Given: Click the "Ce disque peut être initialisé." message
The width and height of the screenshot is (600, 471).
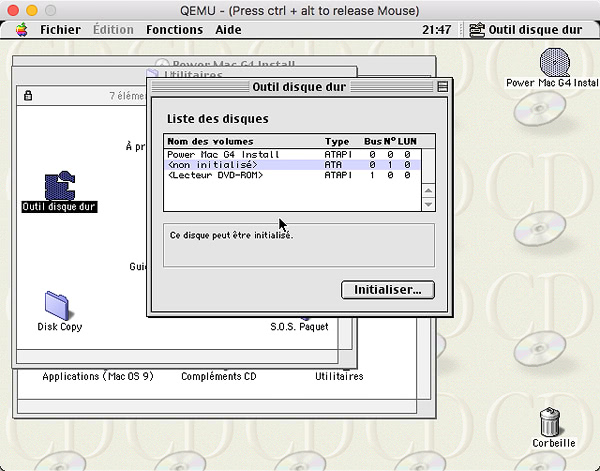Looking at the screenshot, I should click(x=231, y=235).
